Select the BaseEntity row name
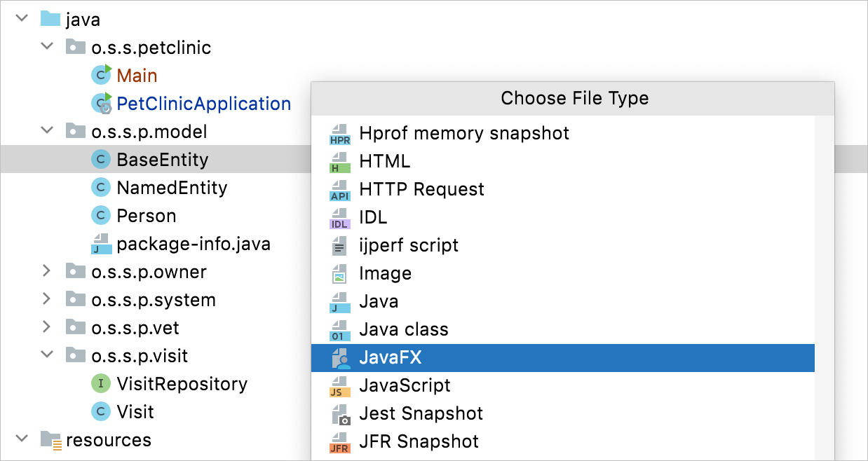This screenshot has height=461, width=868. pos(163,160)
